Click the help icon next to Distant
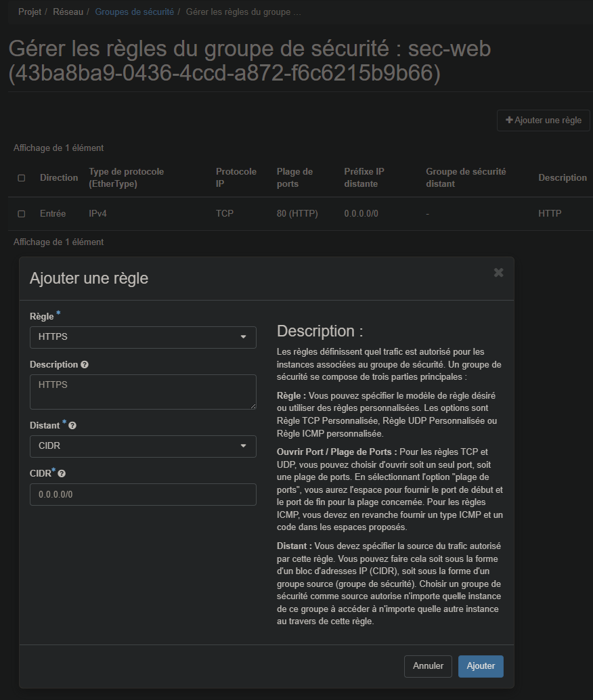This screenshot has height=700, width=593. point(72,426)
